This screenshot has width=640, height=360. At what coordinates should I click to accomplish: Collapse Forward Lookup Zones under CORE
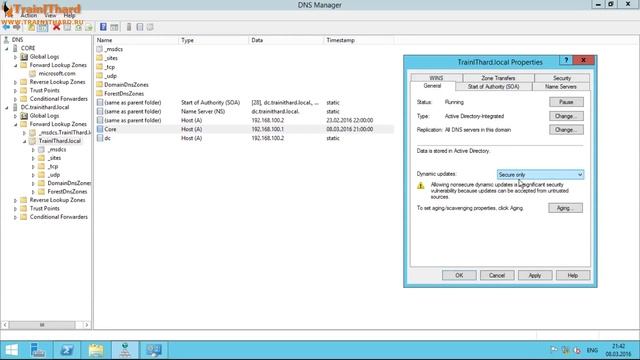pyautogui.click(x=16, y=65)
